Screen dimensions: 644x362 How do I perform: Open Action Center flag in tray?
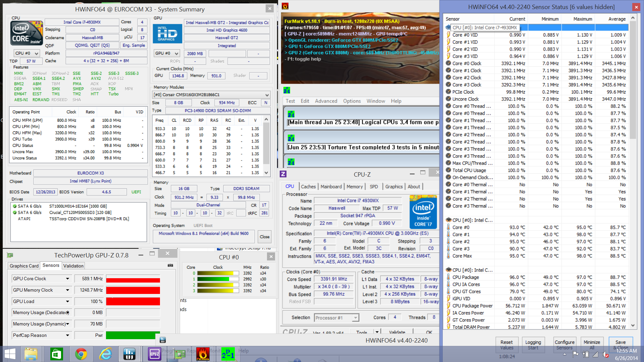click(x=576, y=354)
